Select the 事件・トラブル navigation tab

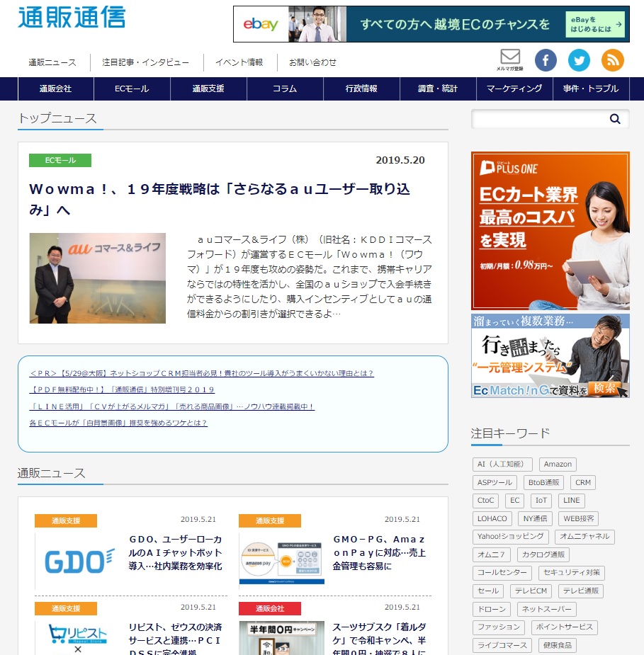[591, 89]
